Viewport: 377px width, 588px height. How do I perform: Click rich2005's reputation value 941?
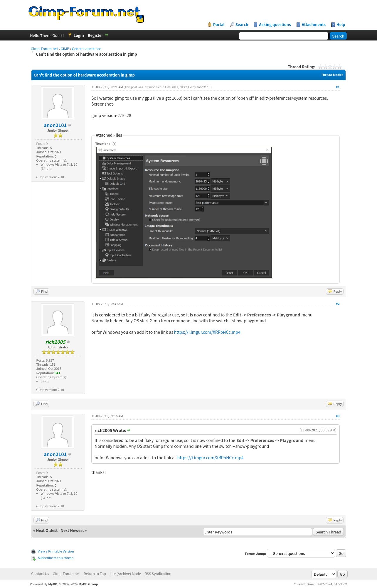(57, 373)
